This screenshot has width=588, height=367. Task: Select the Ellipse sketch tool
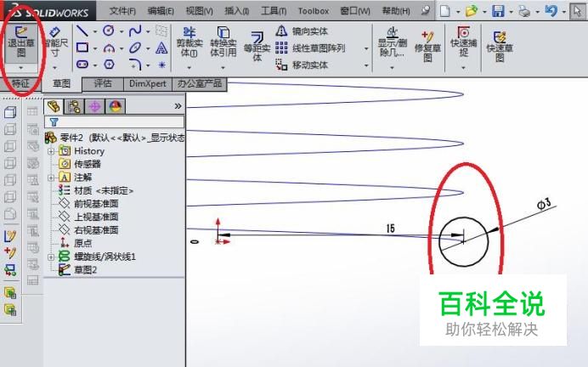coord(135,48)
